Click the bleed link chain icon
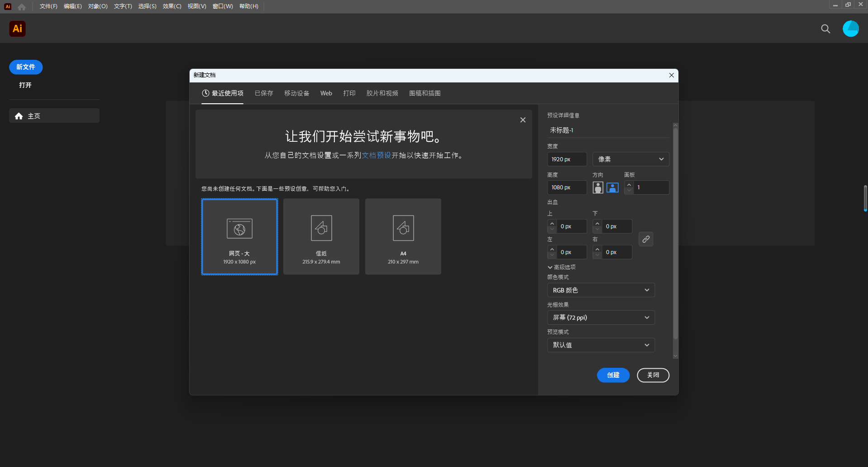This screenshot has width=868, height=467. pyautogui.click(x=646, y=239)
